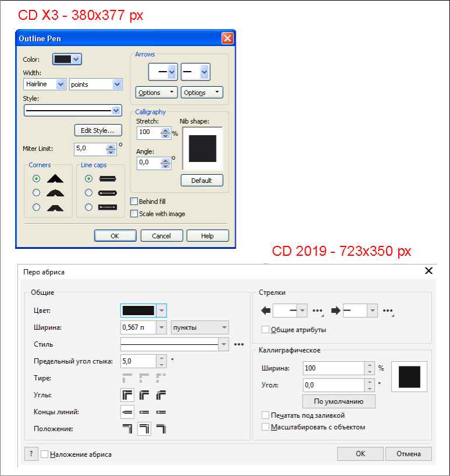Viewport: 450px width, 476px height.
Task: Select beveled corners in the Углы row
Action: tap(161, 395)
